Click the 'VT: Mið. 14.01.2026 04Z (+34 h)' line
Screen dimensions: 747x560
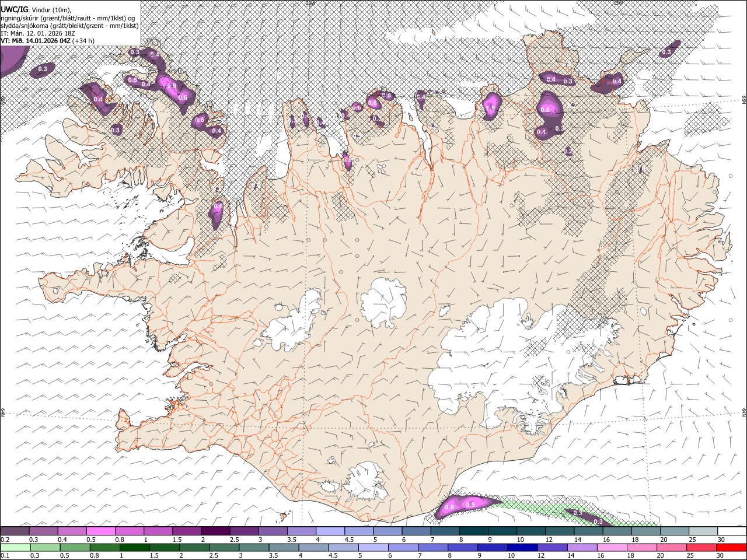[x=48, y=41]
